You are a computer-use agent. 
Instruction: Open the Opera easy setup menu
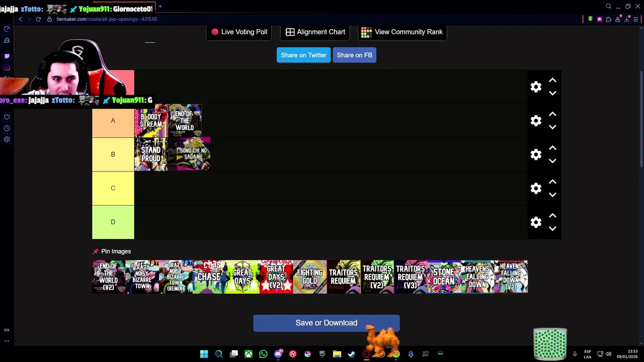pyautogui.click(x=636, y=19)
